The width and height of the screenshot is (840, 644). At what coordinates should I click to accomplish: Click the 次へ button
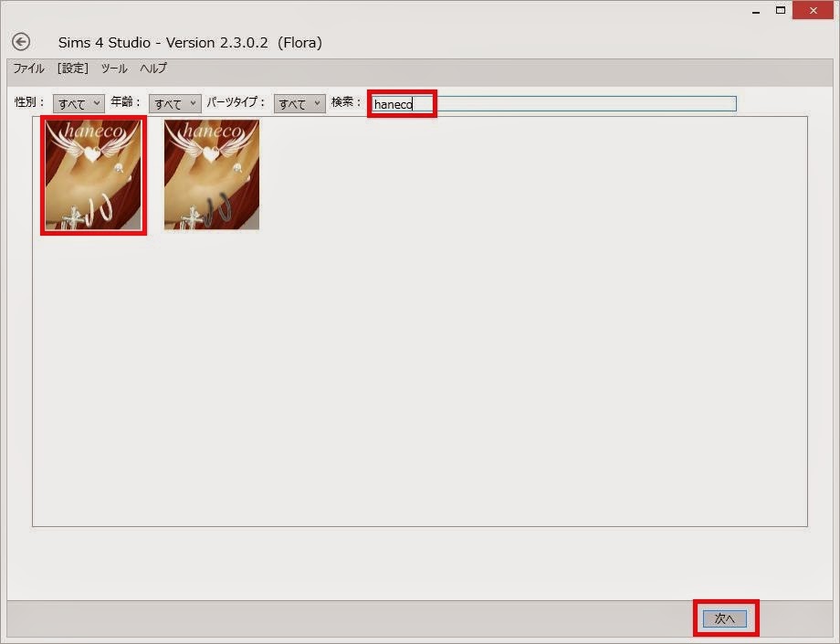tap(724, 618)
